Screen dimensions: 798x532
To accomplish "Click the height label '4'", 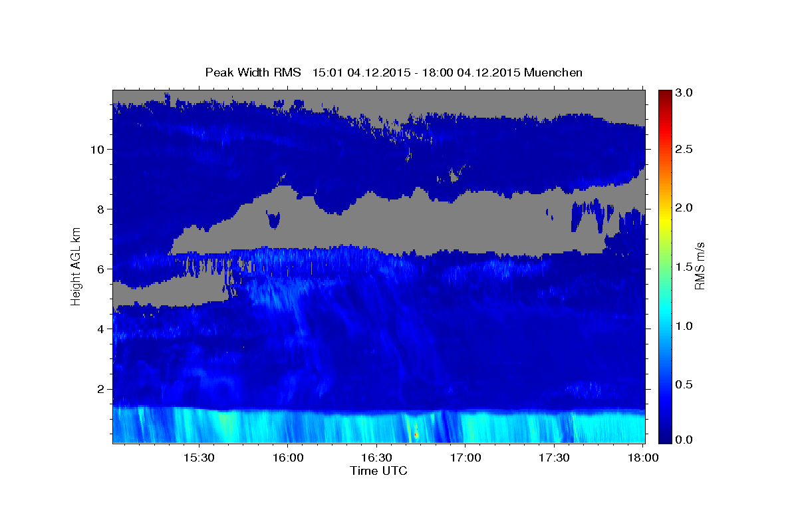I will click(x=102, y=329).
